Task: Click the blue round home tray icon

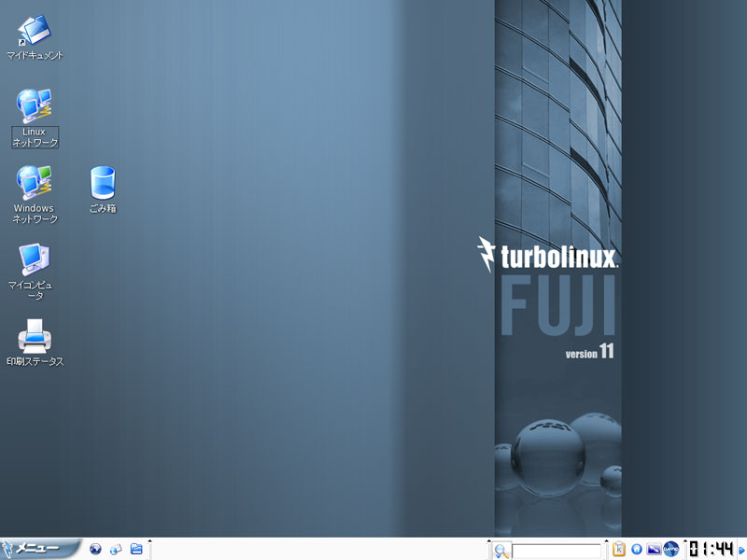Action: click(637, 549)
